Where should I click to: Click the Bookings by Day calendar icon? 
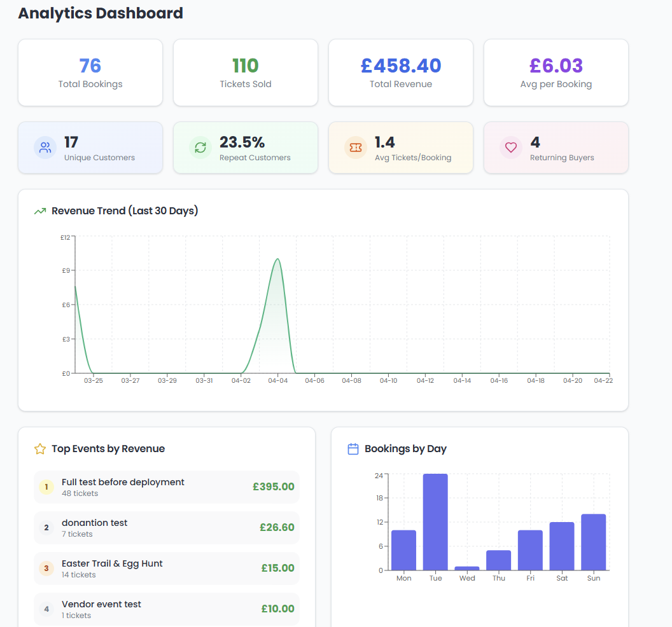point(353,449)
